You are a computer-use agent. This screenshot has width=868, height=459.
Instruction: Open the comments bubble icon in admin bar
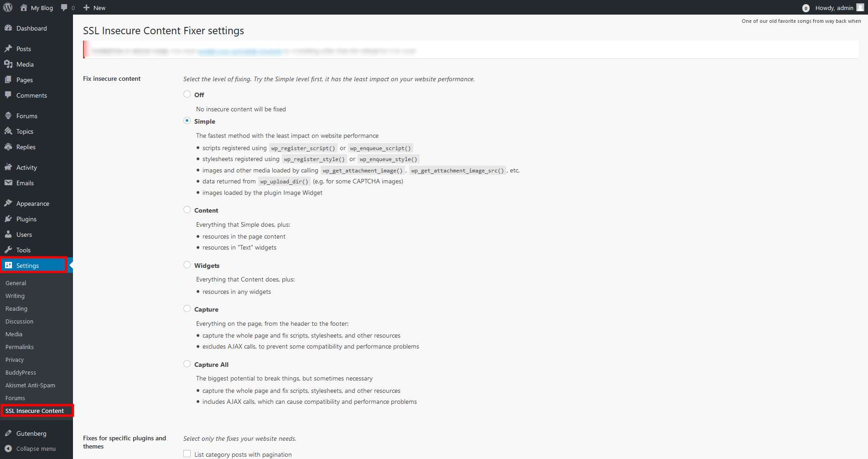point(64,8)
